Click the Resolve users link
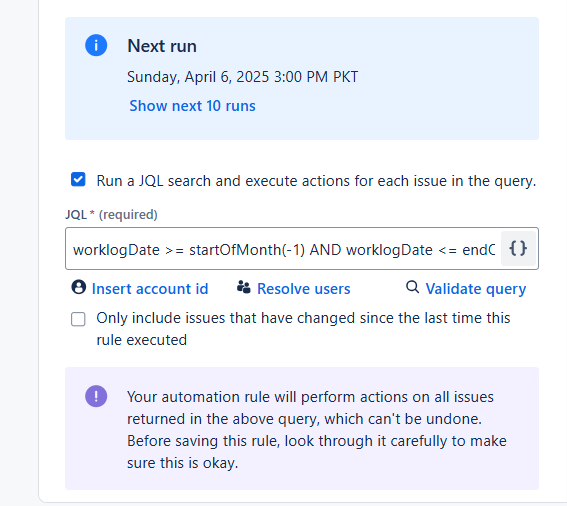 (x=304, y=289)
